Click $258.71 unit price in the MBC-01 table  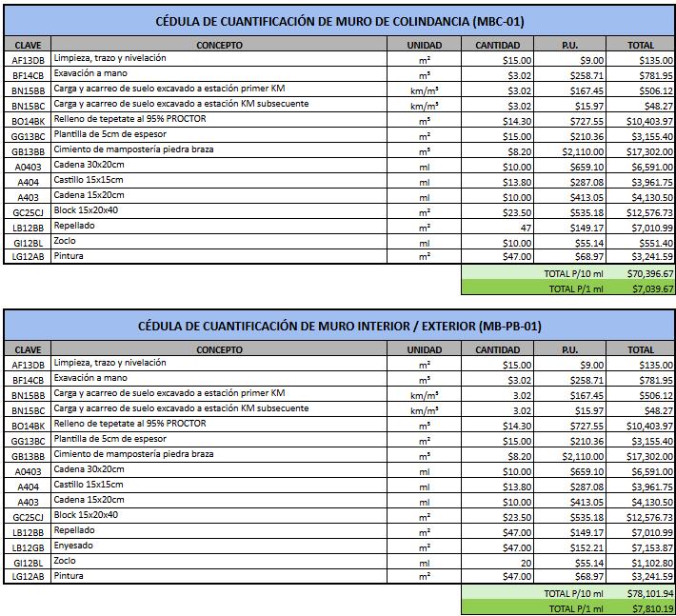(x=570, y=75)
